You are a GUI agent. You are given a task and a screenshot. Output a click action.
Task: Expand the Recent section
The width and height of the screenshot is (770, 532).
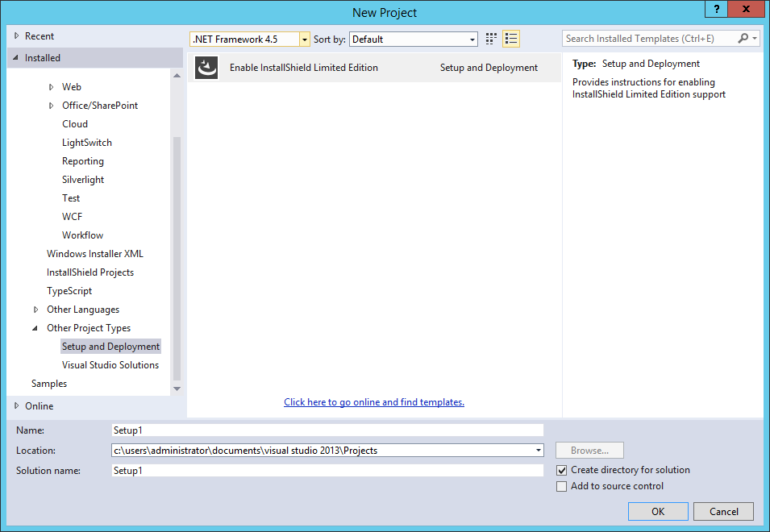click(x=16, y=35)
